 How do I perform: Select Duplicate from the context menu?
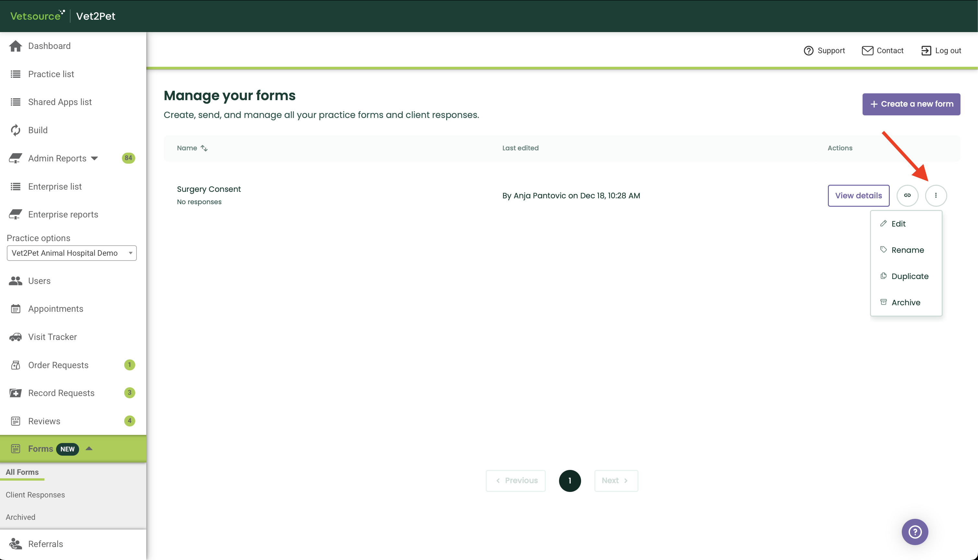(x=910, y=276)
